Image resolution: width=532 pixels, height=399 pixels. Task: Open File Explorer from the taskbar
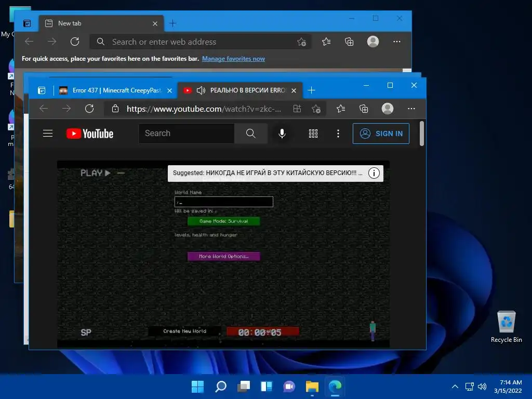click(312, 387)
